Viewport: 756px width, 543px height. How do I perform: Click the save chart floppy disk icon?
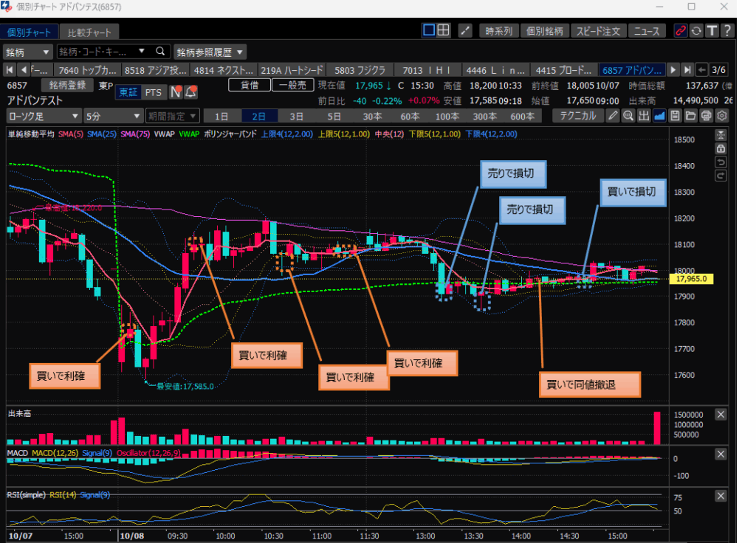point(675,116)
